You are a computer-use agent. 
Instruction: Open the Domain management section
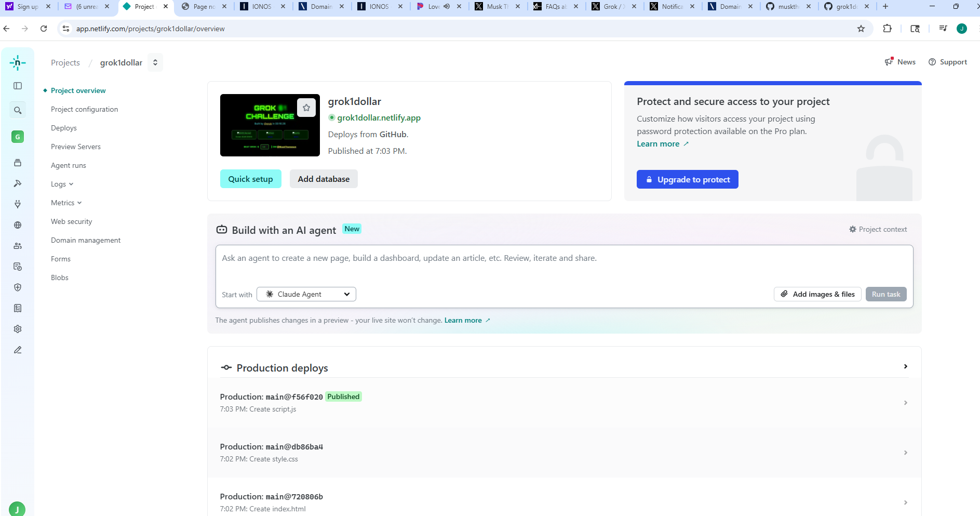[85, 240]
